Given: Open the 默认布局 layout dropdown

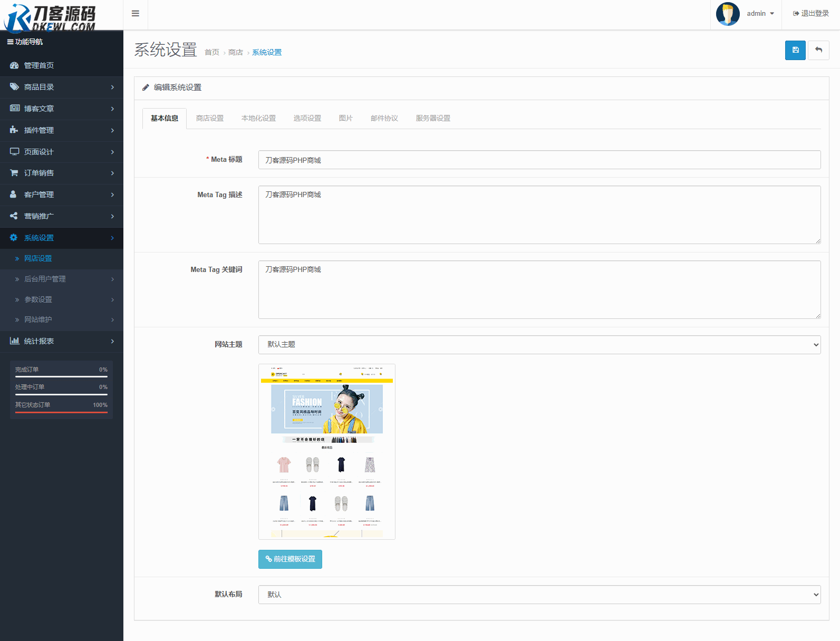Looking at the screenshot, I should click(x=539, y=595).
